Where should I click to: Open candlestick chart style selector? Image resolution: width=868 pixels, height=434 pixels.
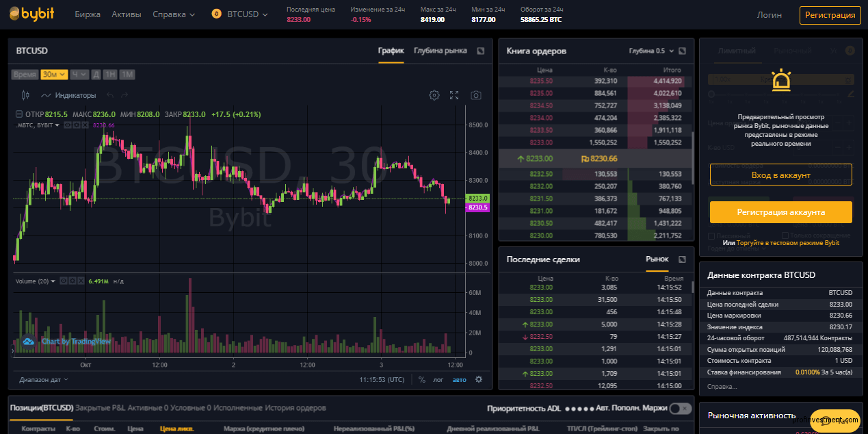(x=25, y=95)
